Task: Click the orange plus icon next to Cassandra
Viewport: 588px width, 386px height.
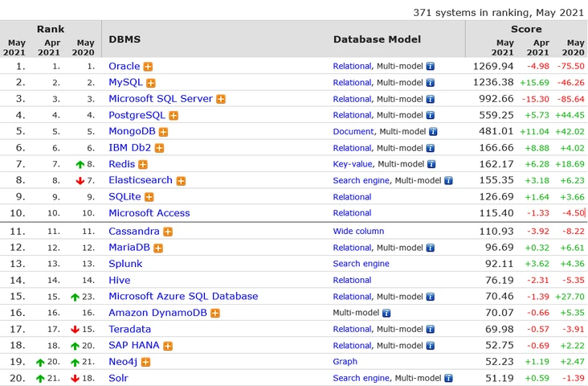Action: click(168, 232)
